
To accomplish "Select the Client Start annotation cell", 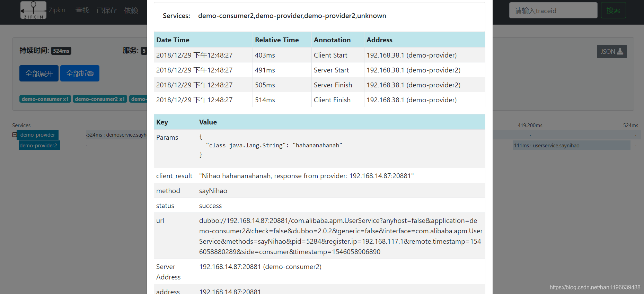I will pyautogui.click(x=338, y=55).
